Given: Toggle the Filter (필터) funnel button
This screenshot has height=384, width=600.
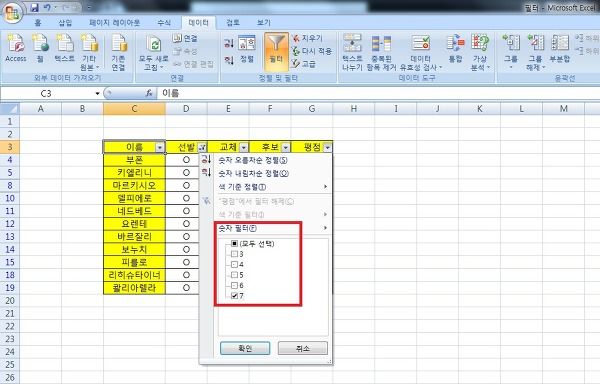Looking at the screenshot, I should coord(276,52).
